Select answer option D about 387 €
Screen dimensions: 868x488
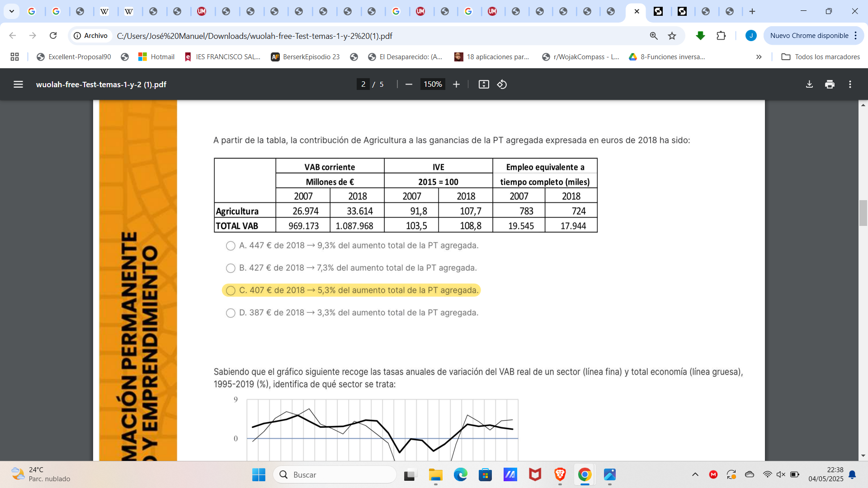click(231, 313)
